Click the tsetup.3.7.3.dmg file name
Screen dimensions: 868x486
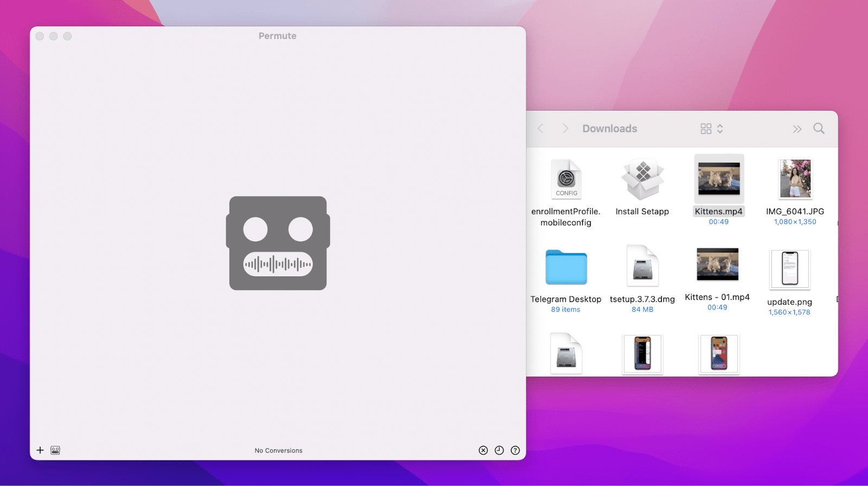pyautogui.click(x=642, y=299)
